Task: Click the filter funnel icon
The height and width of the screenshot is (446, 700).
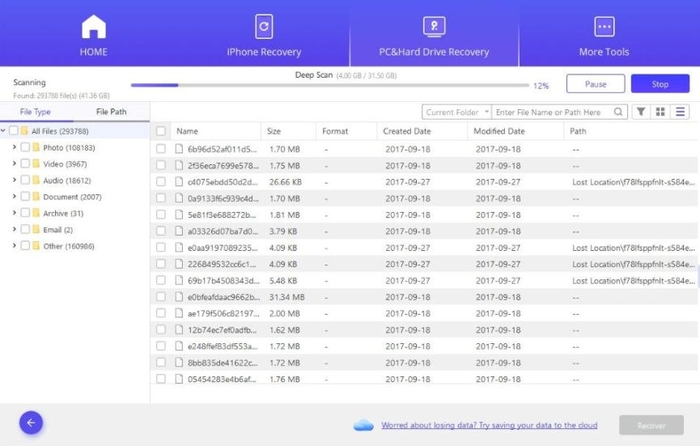Action: coord(641,112)
